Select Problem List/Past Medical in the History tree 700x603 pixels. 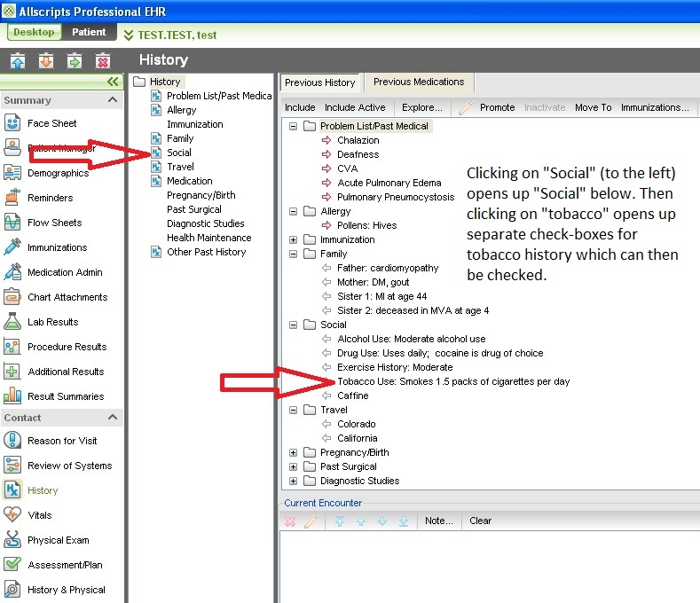tap(219, 96)
